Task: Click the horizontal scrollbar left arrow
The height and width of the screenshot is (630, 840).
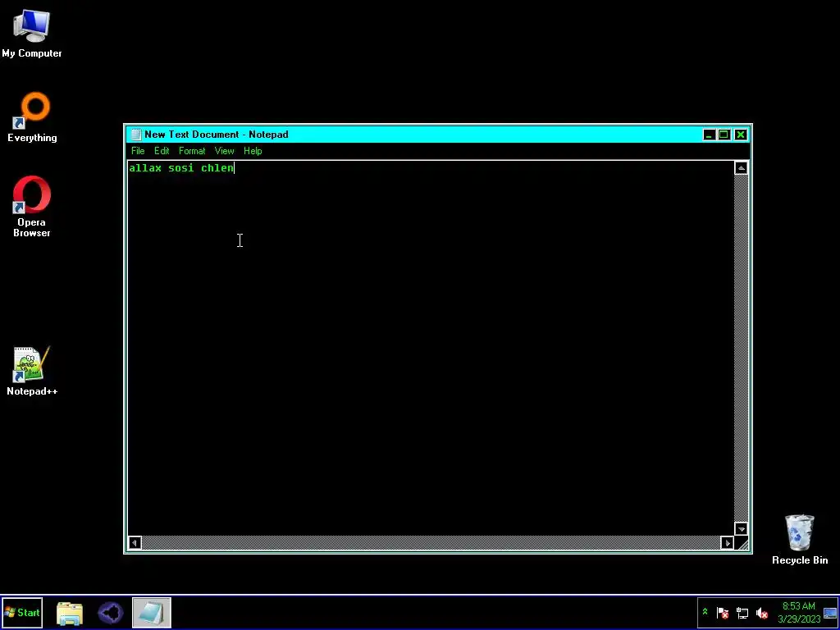Action: tap(135, 543)
